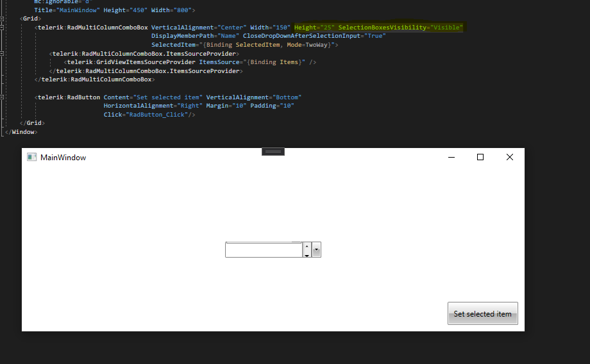Click the combo box scroll up arrow
Screen dimensions: 590x364
307,246
